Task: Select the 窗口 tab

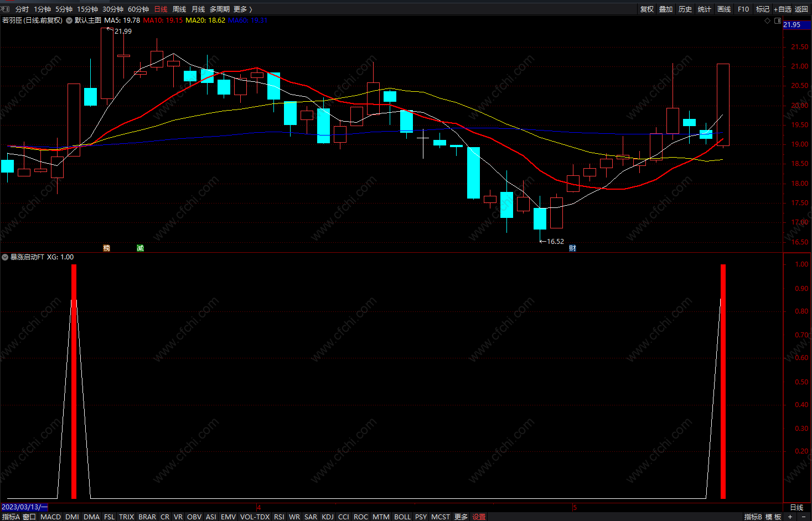Action: click(29, 517)
